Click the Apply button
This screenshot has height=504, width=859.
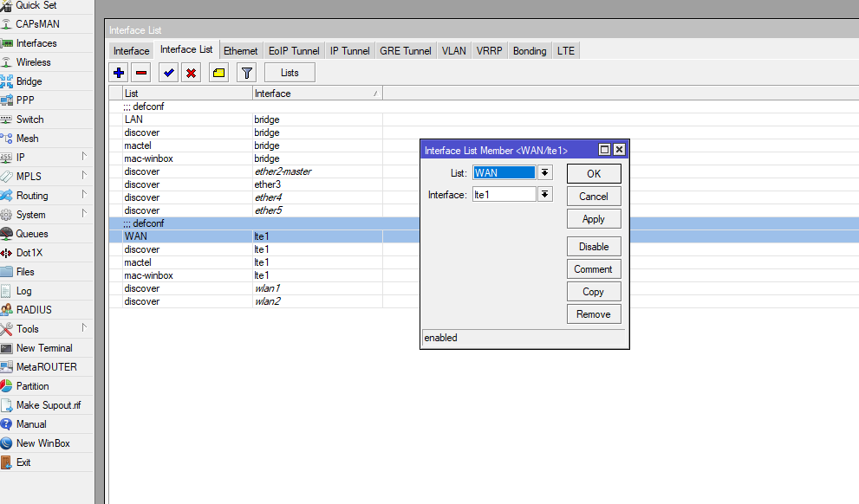(594, 219)
